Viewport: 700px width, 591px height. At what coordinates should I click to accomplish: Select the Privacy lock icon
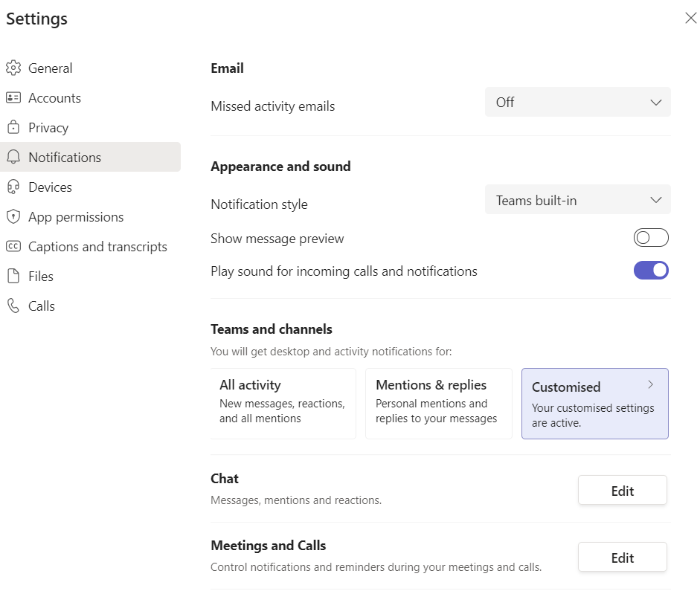(13, 127)
